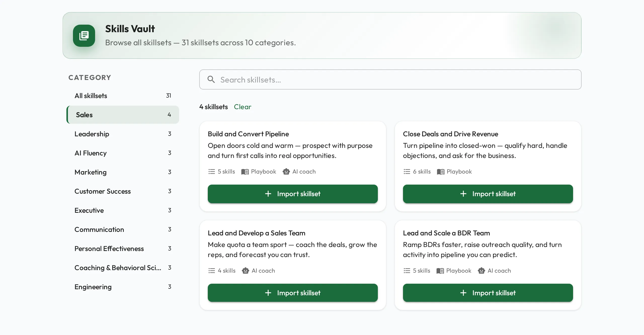The height and width of the screenshot is (335, 644).
Task: Show the Executive category skillsets
Action: [123, 210]
